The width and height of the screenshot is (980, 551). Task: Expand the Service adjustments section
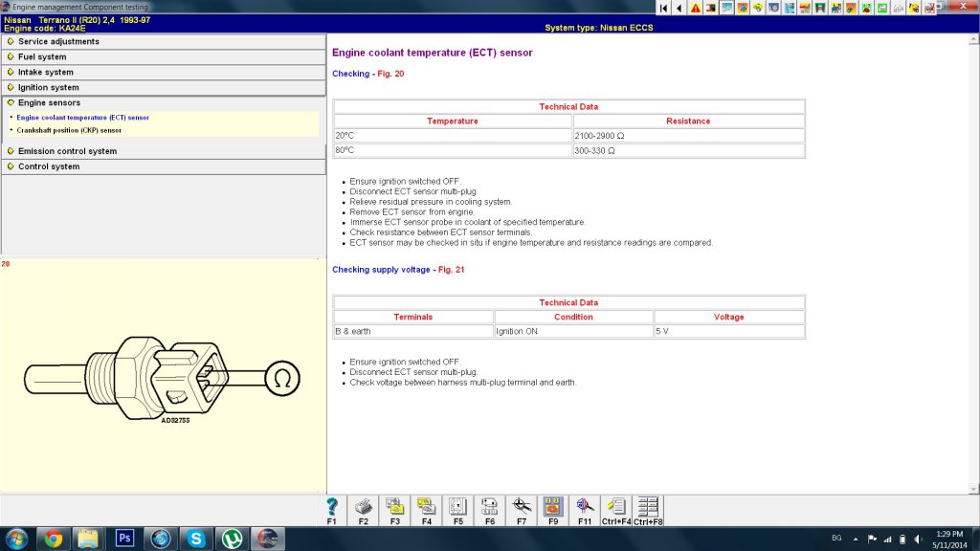tap(57, 41)
